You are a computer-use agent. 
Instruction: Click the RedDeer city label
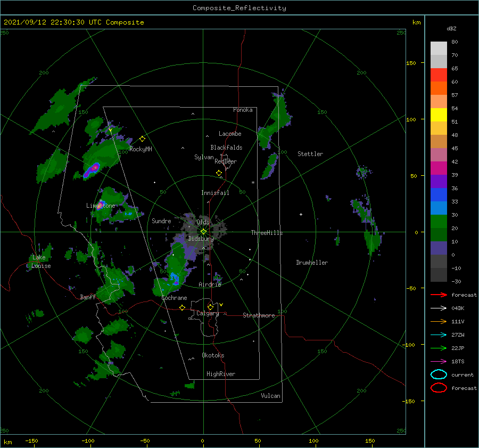(226, 161)
